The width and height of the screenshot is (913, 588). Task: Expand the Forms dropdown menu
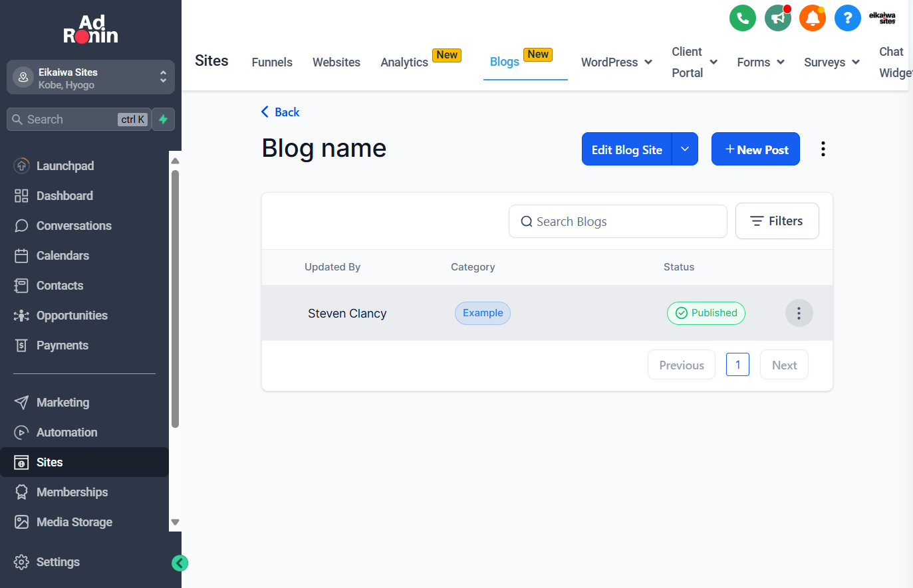pyautogui.click(x=761, y=62)
